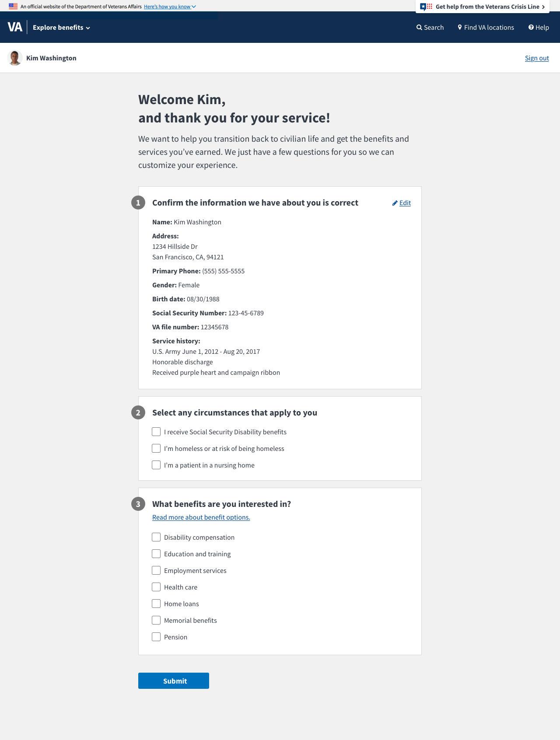Open the Help menu item

coord(539,28)
